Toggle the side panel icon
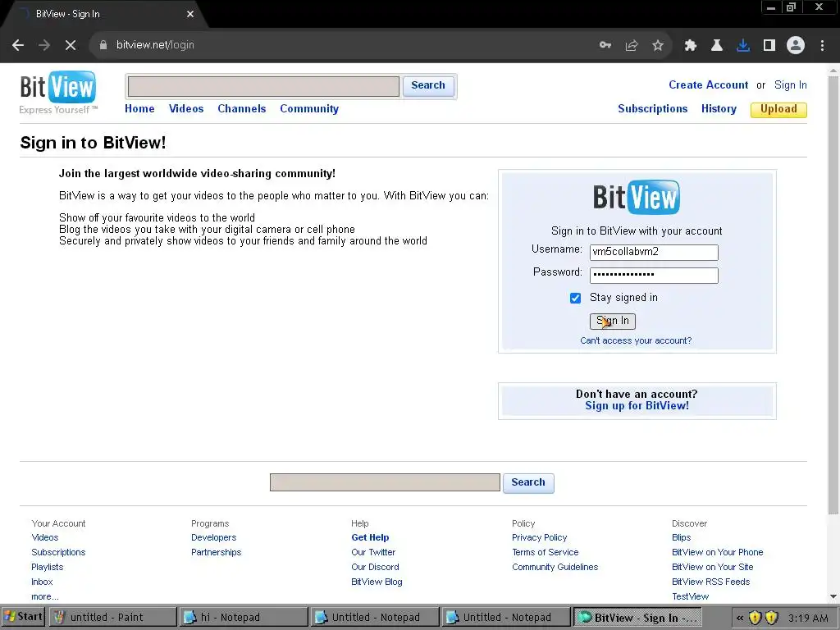 tap(769, 46)
